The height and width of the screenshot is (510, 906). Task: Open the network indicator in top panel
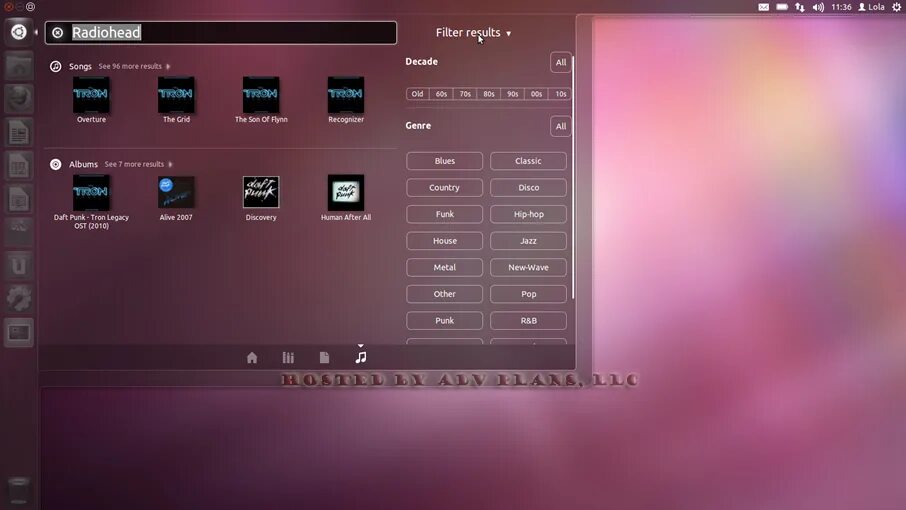click(800, 7)
